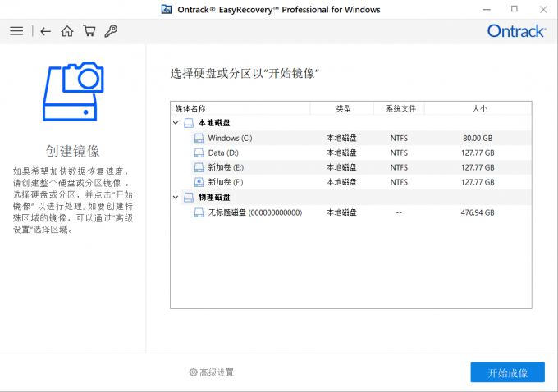The height and width of the screenshot is (392, 558).
Task: Collapse the 本地磁盘 tree group
Action: point(176,123)
